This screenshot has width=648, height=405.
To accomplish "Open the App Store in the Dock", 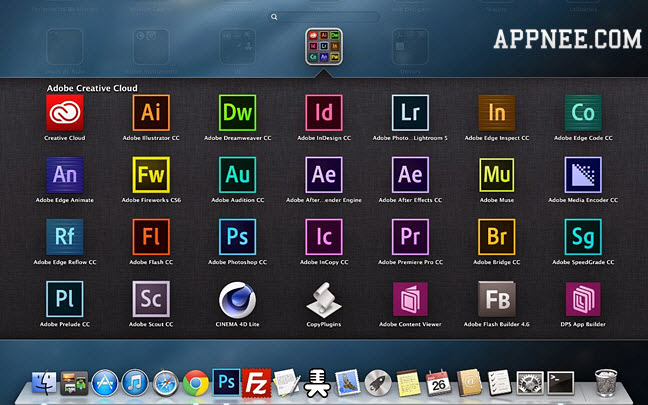I will coord(105,382).
